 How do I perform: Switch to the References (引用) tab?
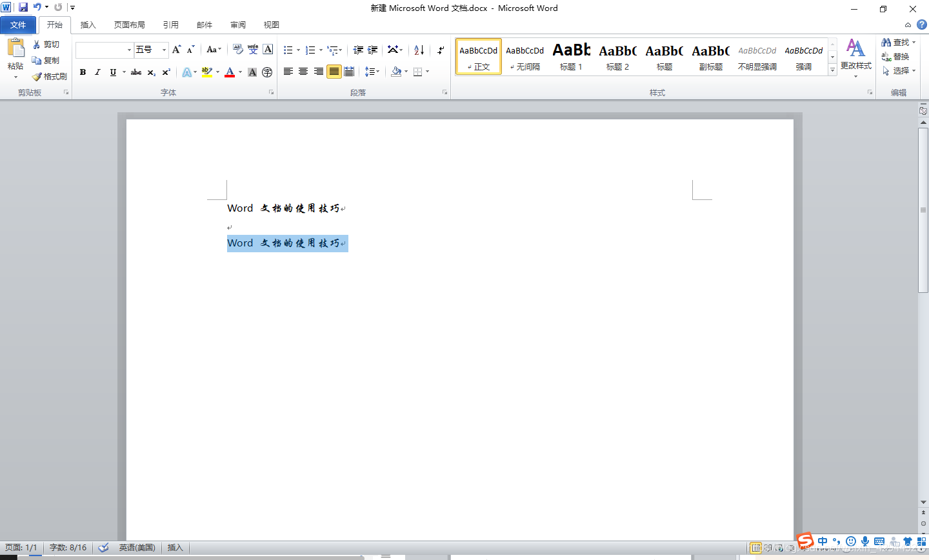pos(171,25)
